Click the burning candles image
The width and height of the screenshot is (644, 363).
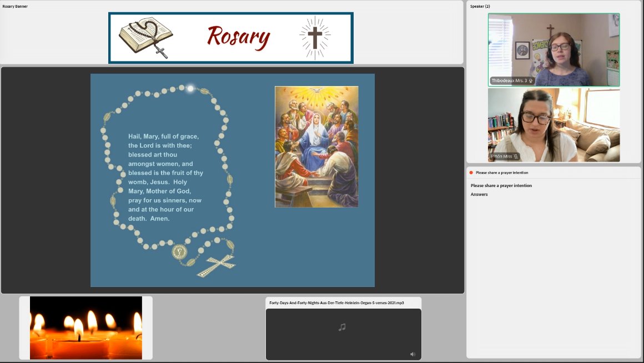86,327
